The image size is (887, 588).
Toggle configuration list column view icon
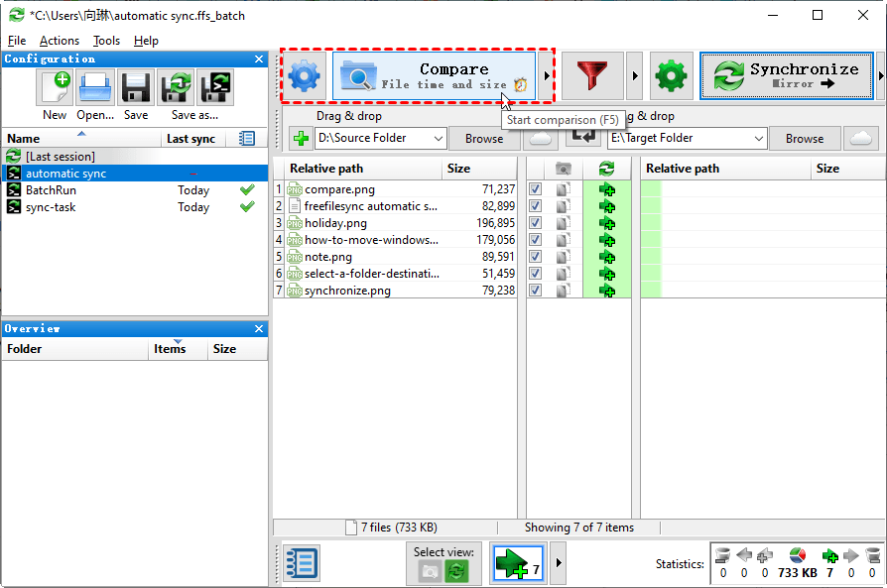pyautogui.click(x=247, y=139)
